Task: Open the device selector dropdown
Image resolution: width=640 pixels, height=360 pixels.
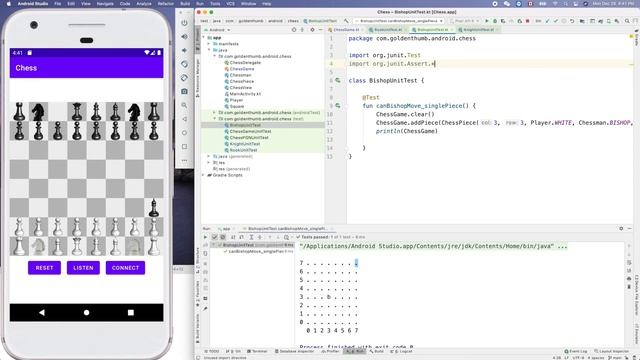Action: pyautogui.click(x=464, y=21)
